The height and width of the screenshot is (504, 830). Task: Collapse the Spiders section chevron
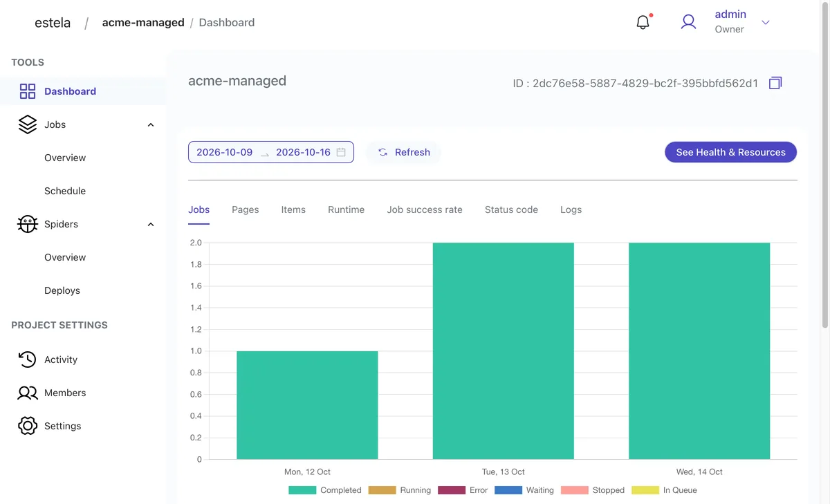click(151, 225)
